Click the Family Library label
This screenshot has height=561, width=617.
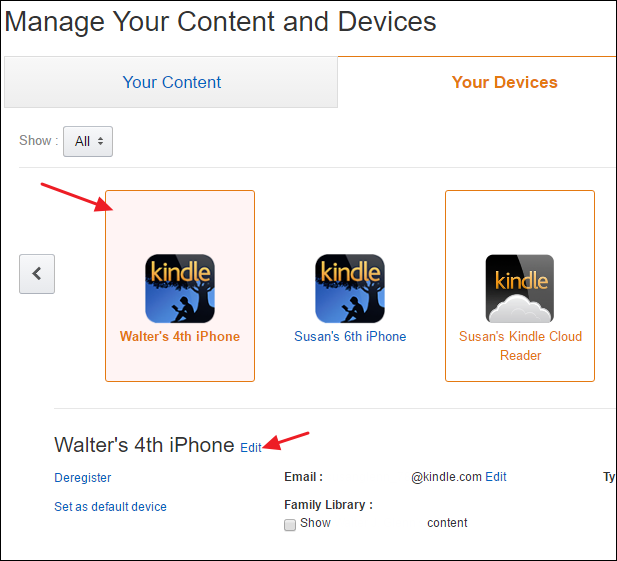(328, 505)
